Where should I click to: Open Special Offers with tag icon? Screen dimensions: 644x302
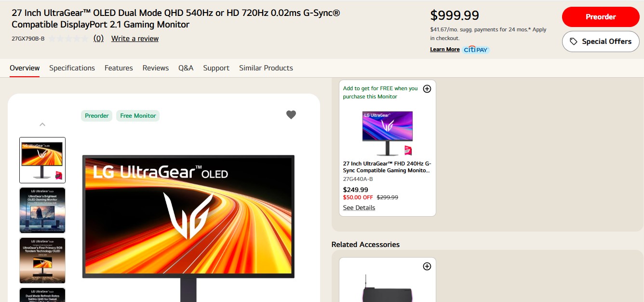(x=601, y=41)
